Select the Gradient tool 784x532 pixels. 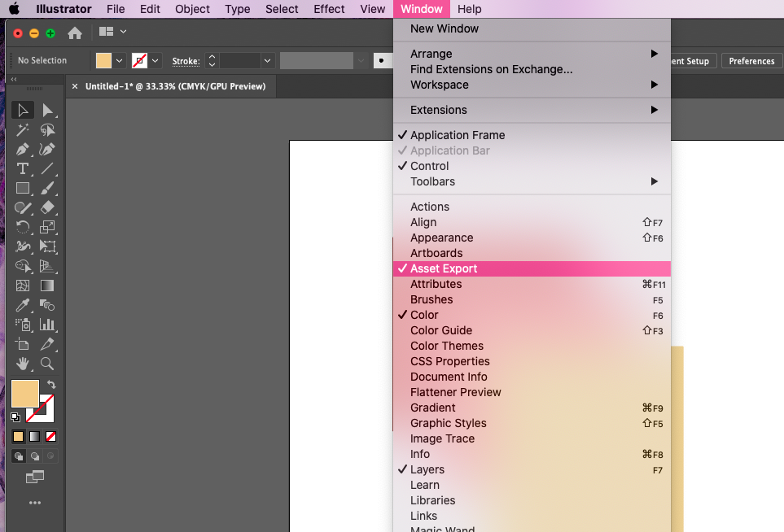[x=47, y=286]
